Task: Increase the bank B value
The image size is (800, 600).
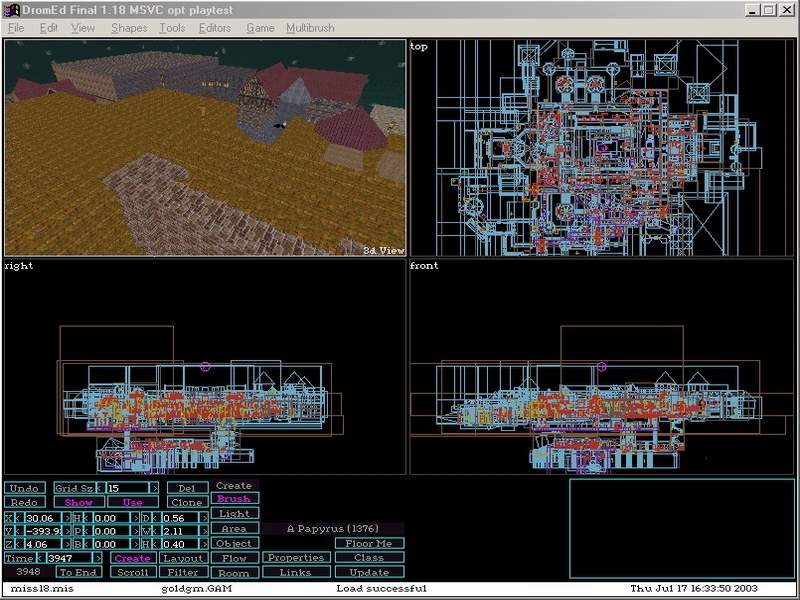Action: tap(135, 544)
